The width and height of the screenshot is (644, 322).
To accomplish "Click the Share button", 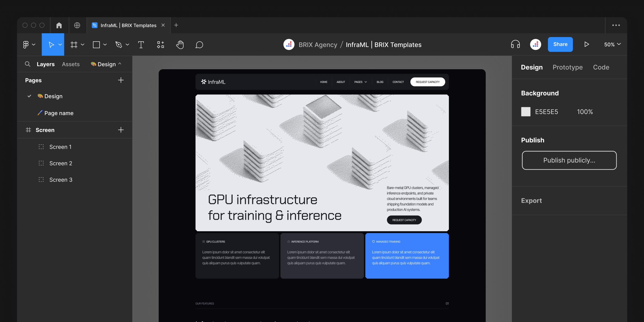I will (560, 44).
